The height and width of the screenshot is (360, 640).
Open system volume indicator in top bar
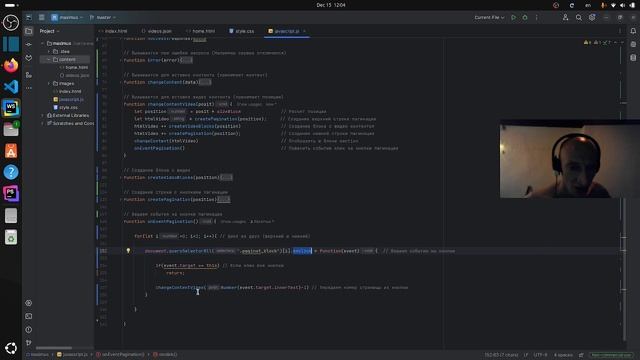point(622,5)
